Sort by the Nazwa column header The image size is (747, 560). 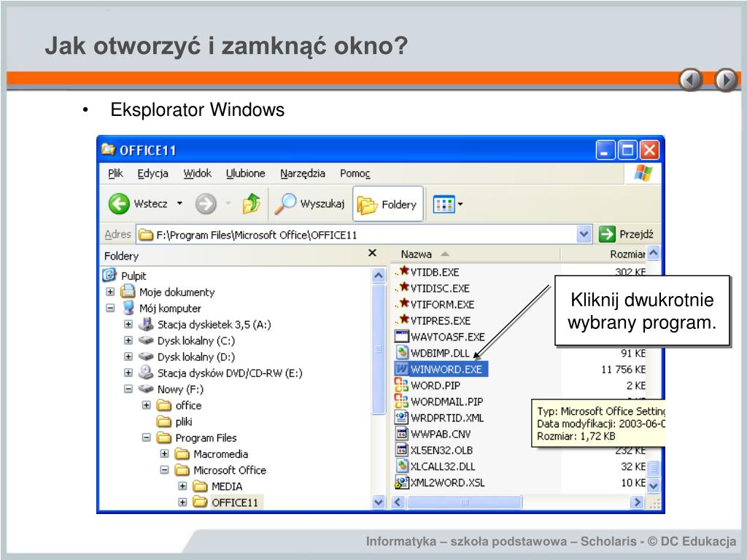coord(475,254)
